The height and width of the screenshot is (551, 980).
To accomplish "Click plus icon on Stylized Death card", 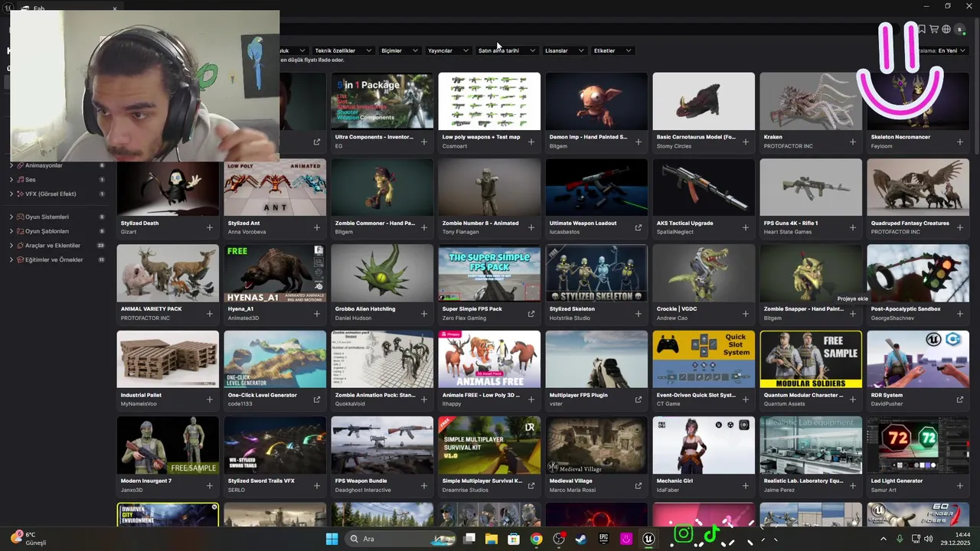I will click(210, 227).
